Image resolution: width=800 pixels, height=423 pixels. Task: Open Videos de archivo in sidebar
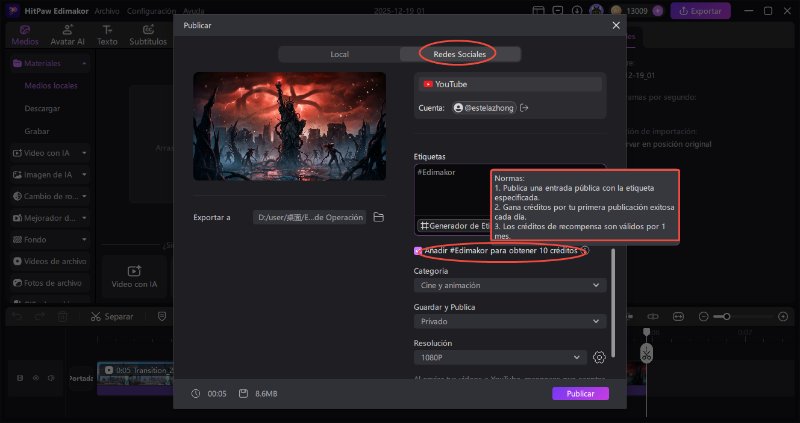(x=49, y=261)
